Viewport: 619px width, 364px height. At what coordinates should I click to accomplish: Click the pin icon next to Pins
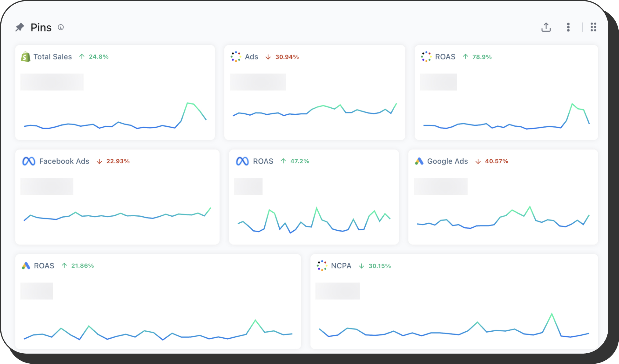[x=20, y=27]
